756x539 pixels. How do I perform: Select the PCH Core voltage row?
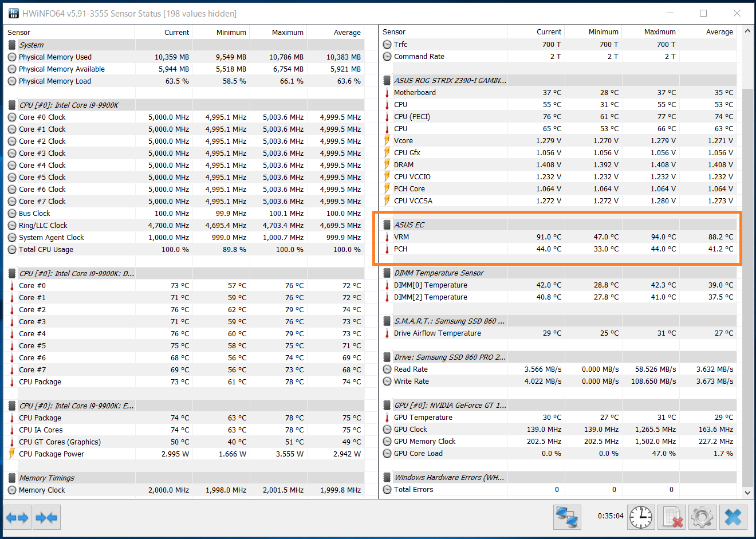click(x=558, y=189)
